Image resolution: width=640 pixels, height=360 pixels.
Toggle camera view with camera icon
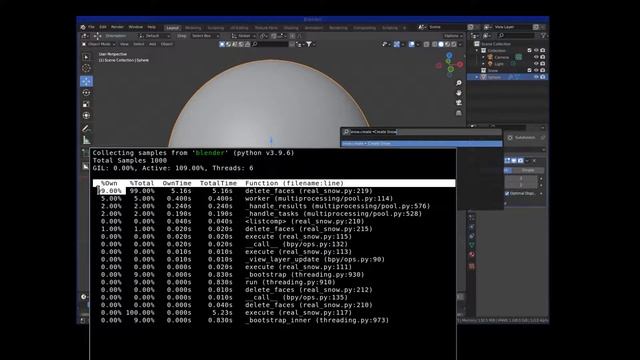459,103
